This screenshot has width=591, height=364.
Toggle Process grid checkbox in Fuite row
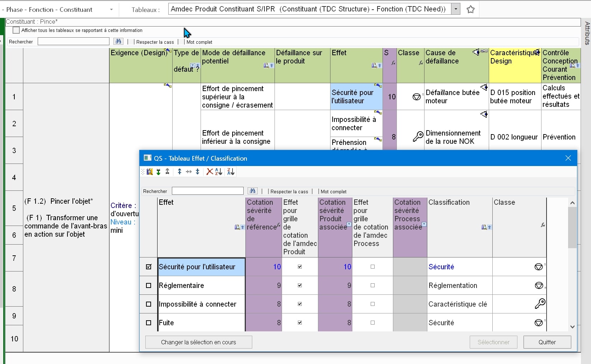372,322
